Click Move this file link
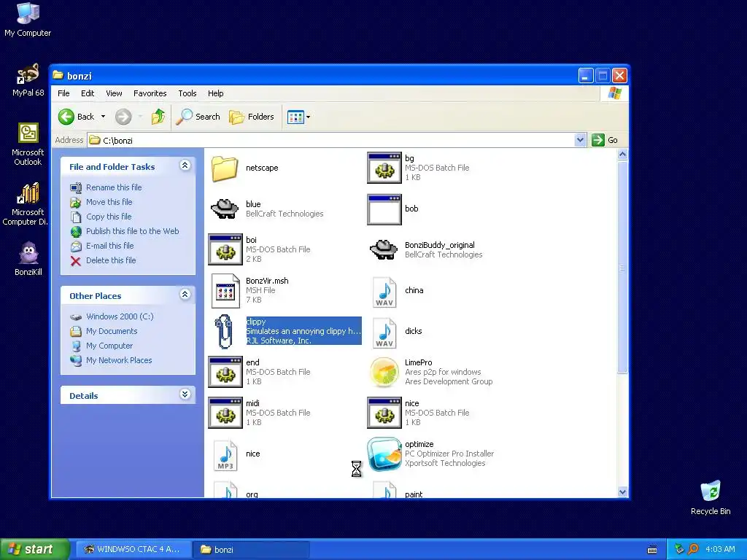 coord(109,203)
